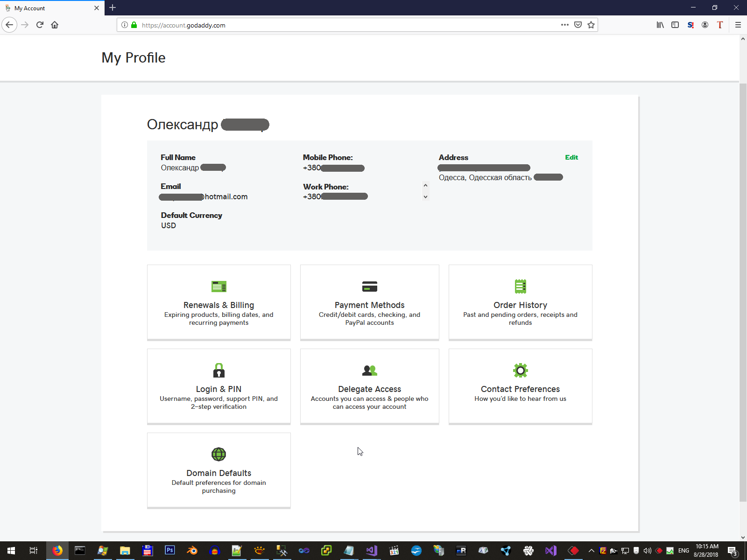
Task: Open the Login & PIN card
Action: click(219, 386)
